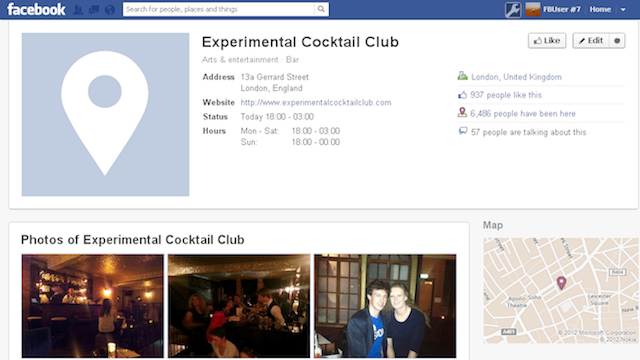Click 57 people are talking about this

[x=529, y=132]
